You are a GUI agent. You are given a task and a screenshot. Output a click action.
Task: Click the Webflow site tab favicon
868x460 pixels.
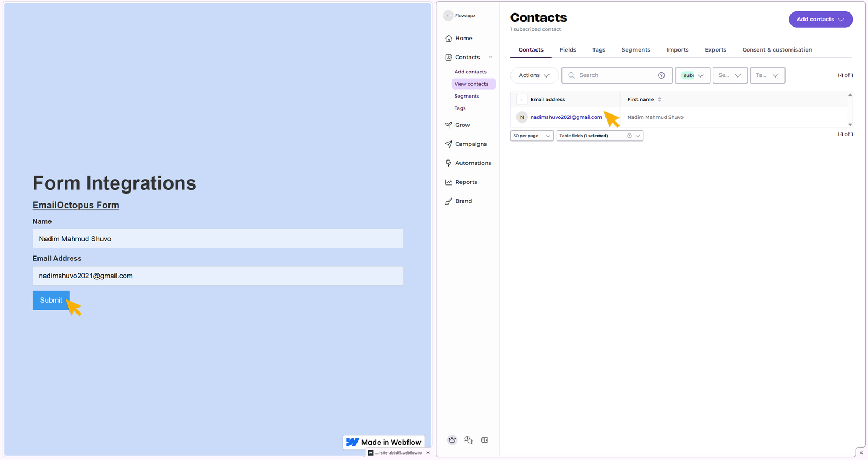pos(371,453)
